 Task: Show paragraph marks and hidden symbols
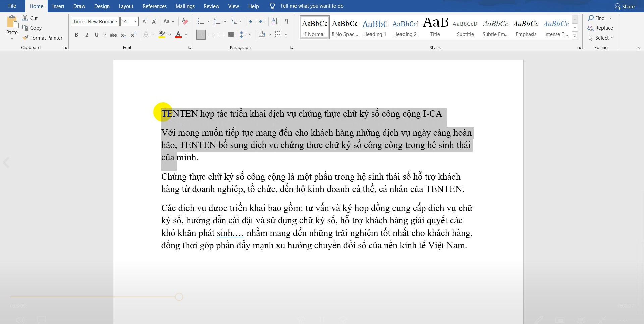pos(287,21)
